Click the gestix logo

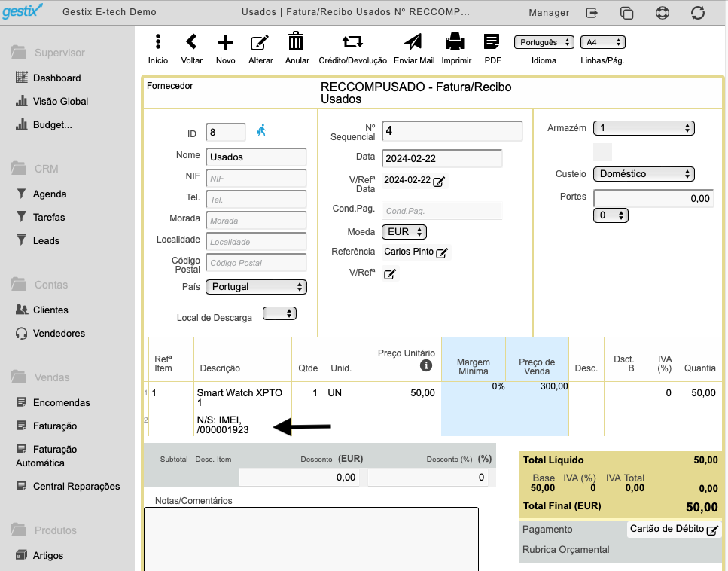tap(22, 11)
